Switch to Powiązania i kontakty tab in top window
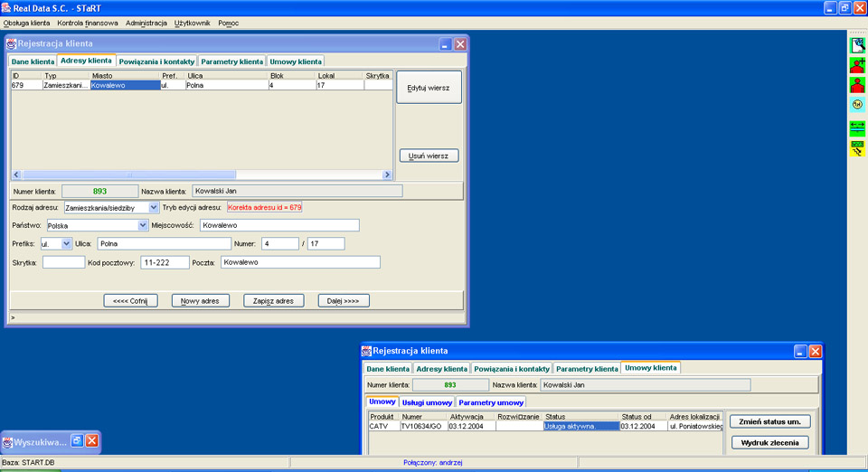 coord(157,61)
